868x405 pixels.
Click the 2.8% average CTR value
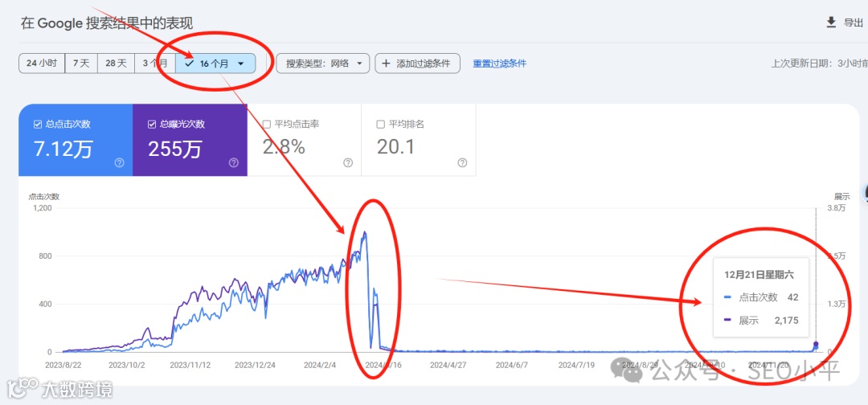(x=284, y=147)
